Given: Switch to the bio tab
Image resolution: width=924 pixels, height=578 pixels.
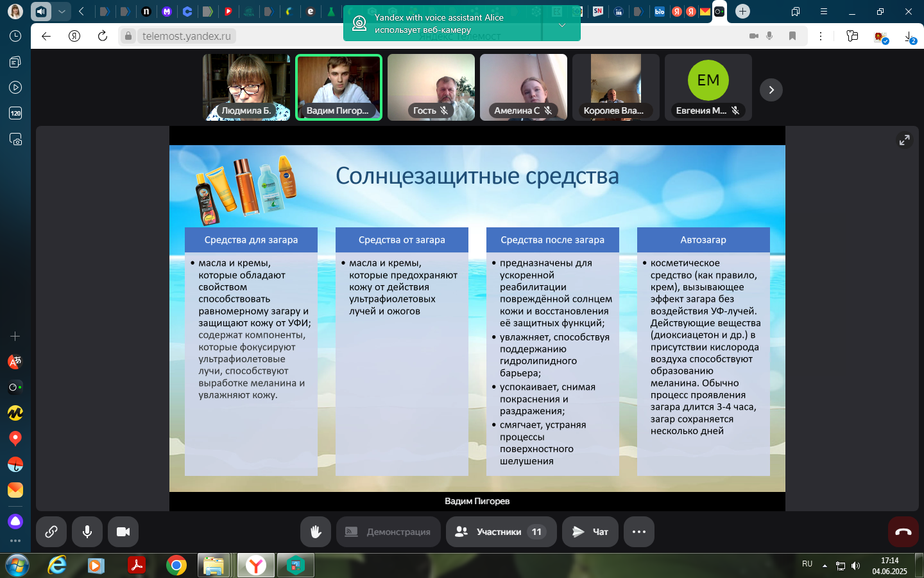Looking at the screenshot, I should point(660,11).
